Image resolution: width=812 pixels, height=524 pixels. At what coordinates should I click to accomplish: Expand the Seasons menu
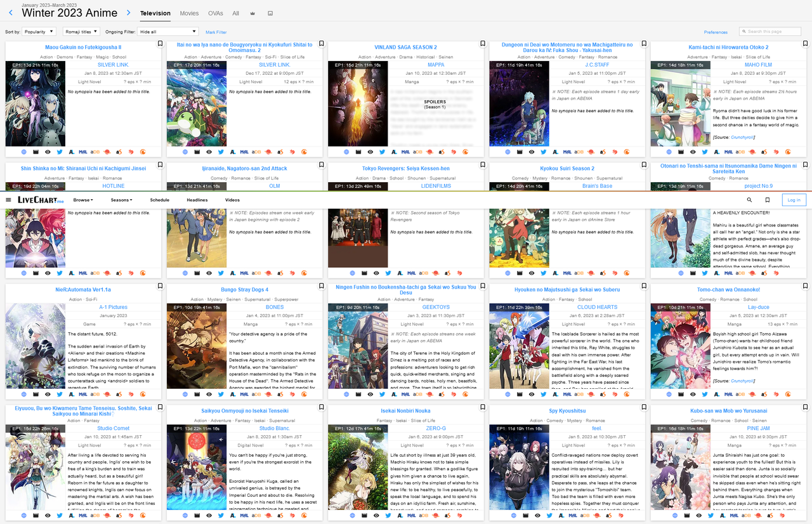[121, 200]
